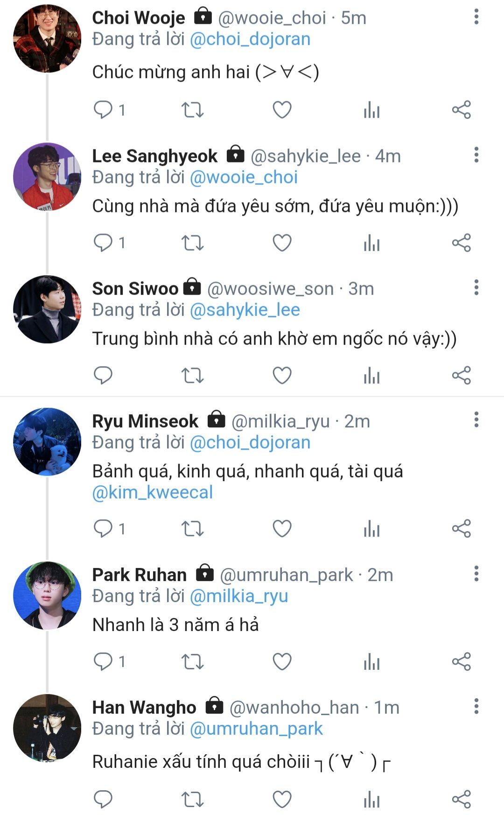Retweet Ryu Minseok's tweet
The width and height of the screenshot is (504, 815).
pyautogui.click(x=192, y=529)
